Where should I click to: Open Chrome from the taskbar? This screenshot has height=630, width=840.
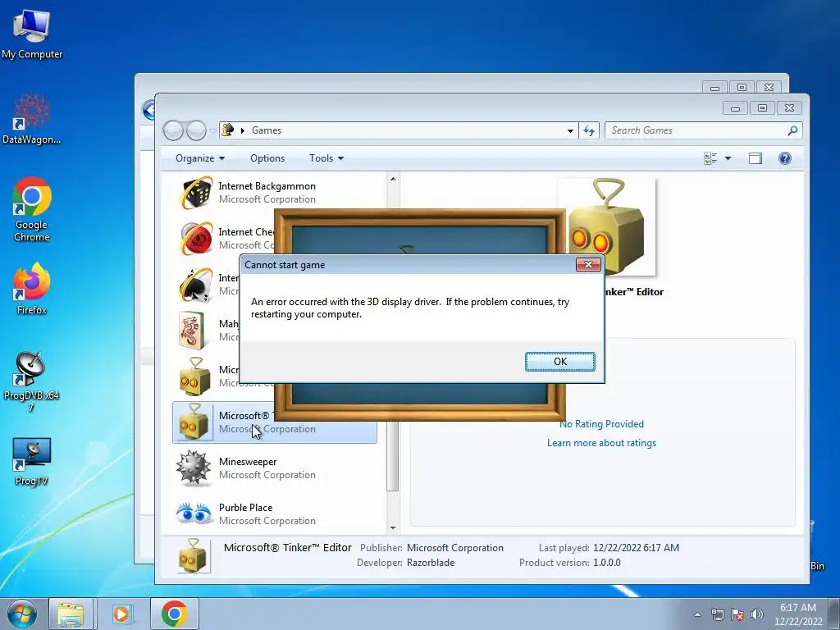(175, 614)
